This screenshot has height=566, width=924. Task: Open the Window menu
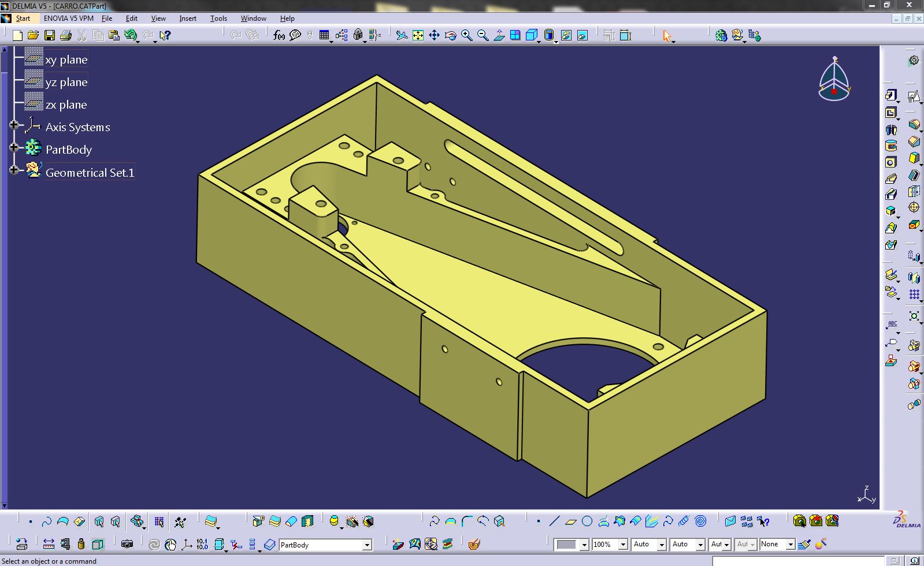point(254,18)
